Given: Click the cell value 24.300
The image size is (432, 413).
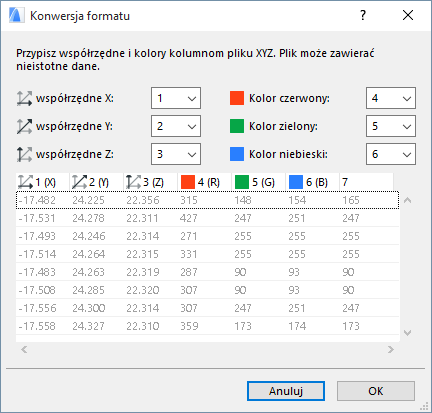Looking at the screenshot, I should [89, 308].
